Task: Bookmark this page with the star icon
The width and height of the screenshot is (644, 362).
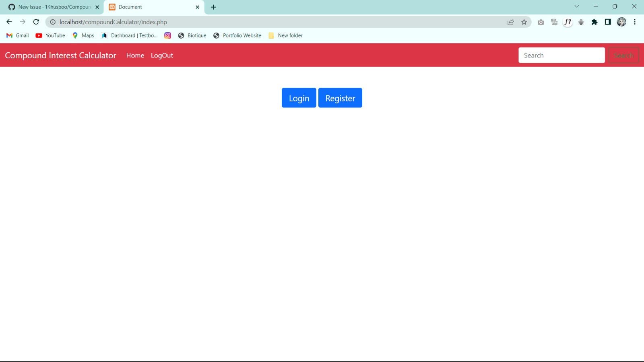Action: (524, 22)
